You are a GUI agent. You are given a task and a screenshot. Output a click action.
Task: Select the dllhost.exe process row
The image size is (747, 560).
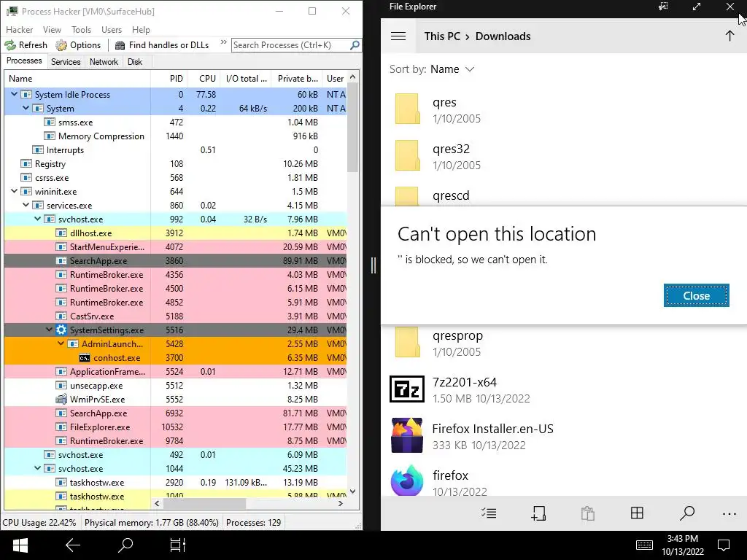click(175, 233)
